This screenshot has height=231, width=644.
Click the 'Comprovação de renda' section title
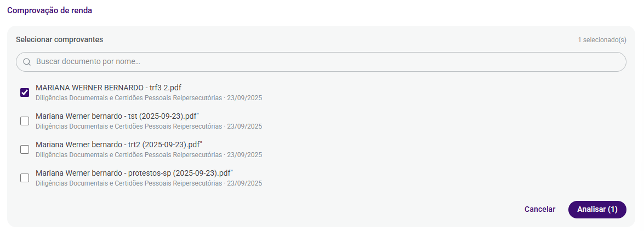coord(50,10)
